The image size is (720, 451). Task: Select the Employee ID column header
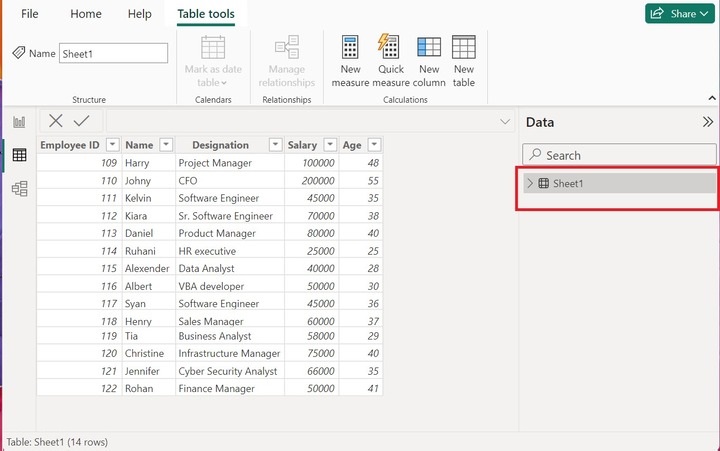click(x=70, y=145)
